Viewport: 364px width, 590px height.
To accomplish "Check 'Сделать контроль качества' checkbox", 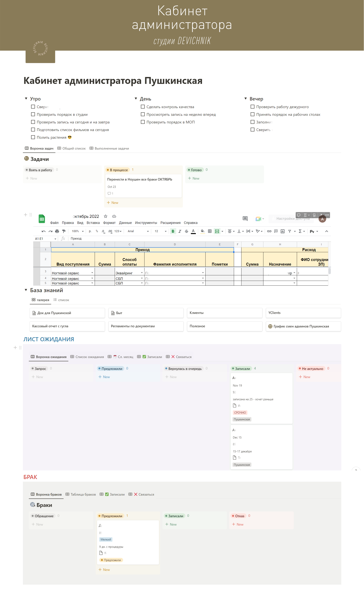I will (x=143, y=107).
